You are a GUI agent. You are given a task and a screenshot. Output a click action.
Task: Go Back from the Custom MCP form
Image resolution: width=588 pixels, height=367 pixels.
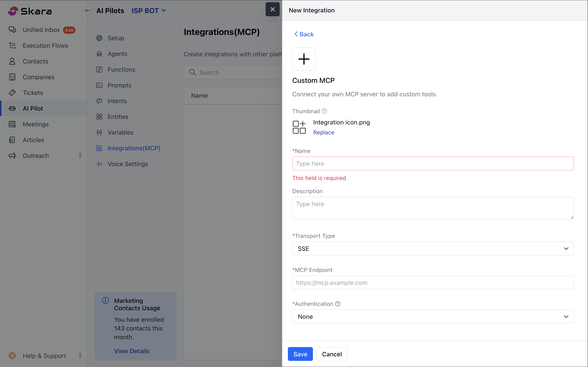[304, 34]
